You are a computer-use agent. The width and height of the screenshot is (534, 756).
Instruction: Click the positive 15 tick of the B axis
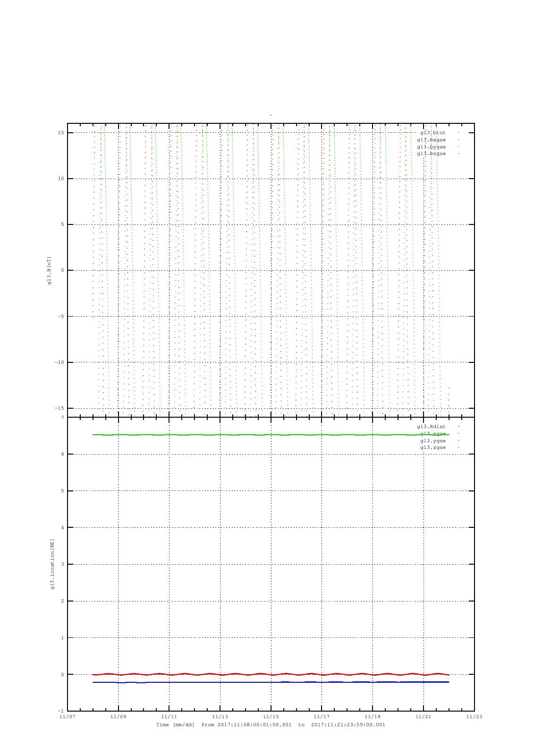point(61,133)
